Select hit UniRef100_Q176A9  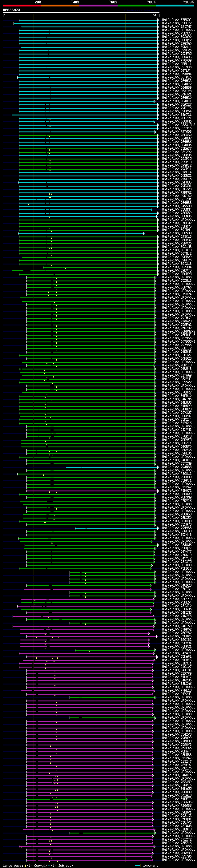[177, 375]
